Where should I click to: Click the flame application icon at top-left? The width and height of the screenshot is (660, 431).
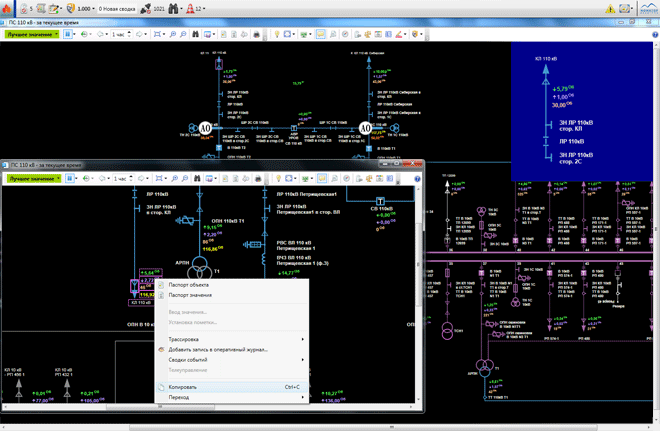pos(6,8)
